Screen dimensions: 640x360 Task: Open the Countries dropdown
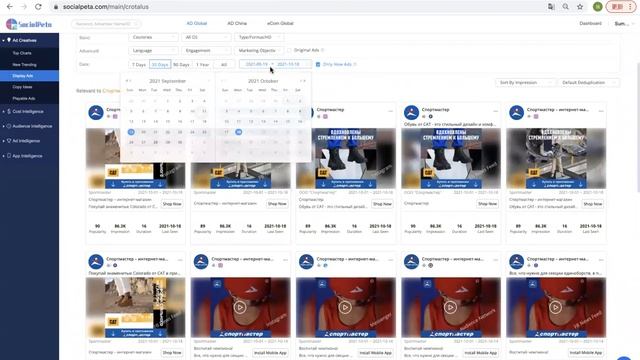click(153, 37)
